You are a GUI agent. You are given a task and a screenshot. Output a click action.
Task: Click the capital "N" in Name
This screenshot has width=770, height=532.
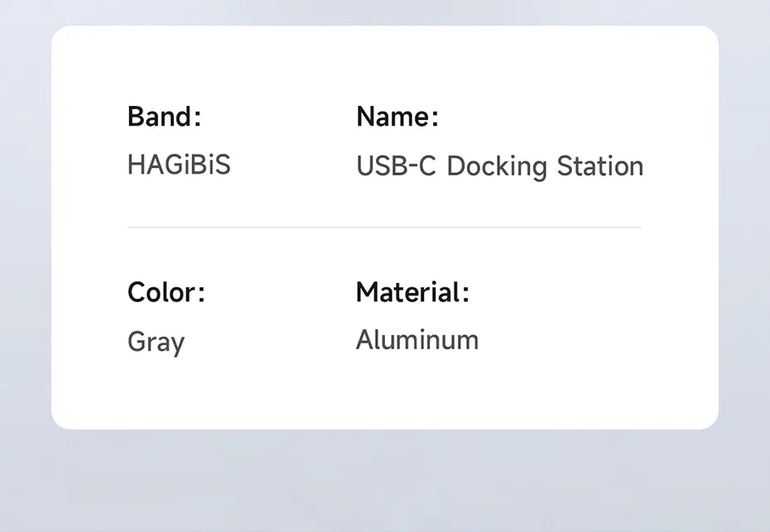tap(365, 117)
